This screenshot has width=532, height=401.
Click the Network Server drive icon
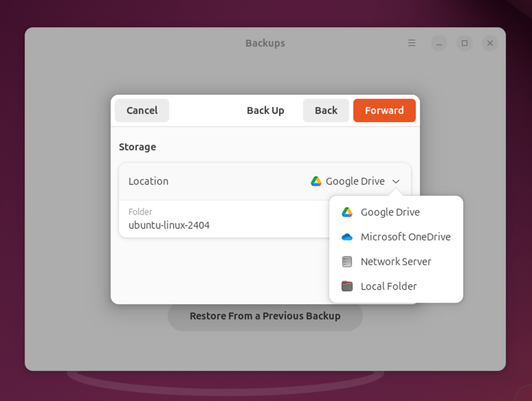347,261
